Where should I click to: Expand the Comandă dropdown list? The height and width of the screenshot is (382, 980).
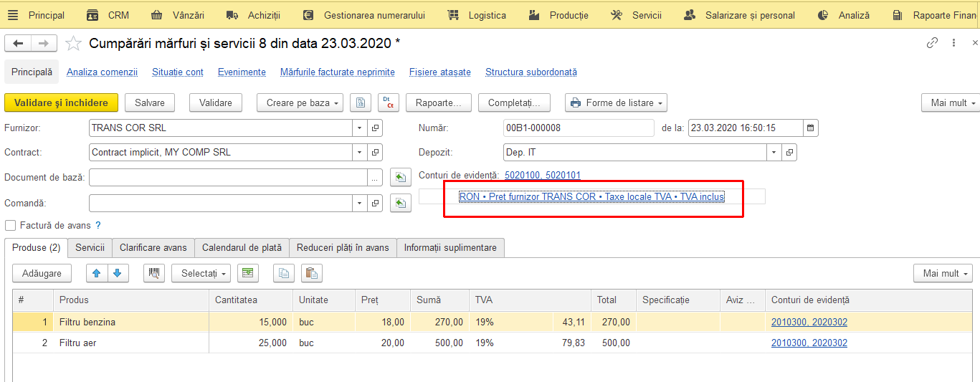[360, 204]
